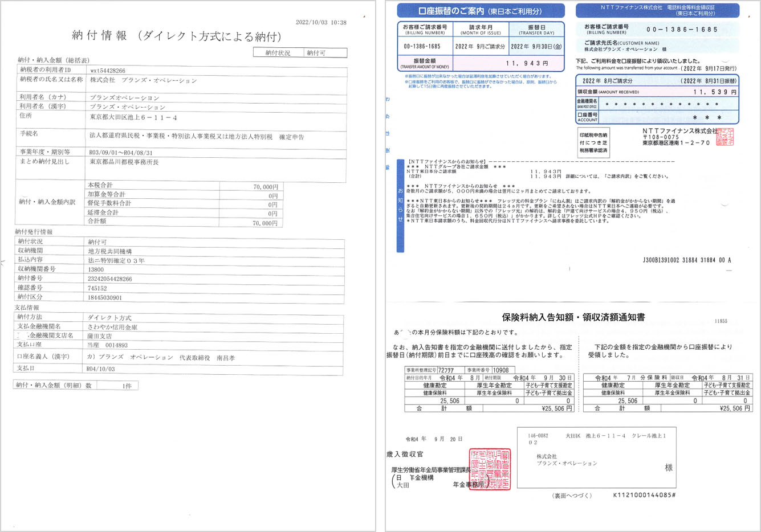
Task: Click the branch name 蒲田支店
Action: tap(99, 336)
